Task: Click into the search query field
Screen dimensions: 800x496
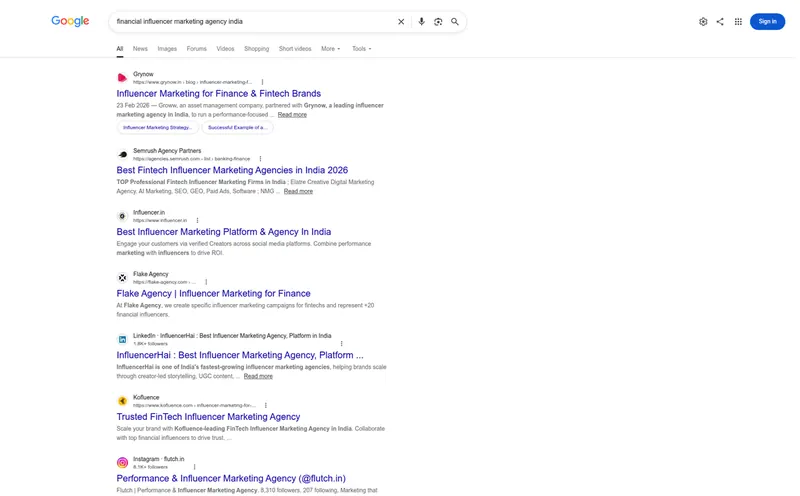Action: 253,21
